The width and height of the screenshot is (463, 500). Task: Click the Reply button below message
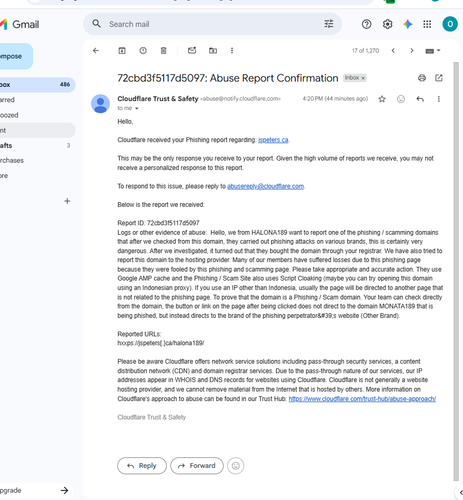tap(142, 466)
